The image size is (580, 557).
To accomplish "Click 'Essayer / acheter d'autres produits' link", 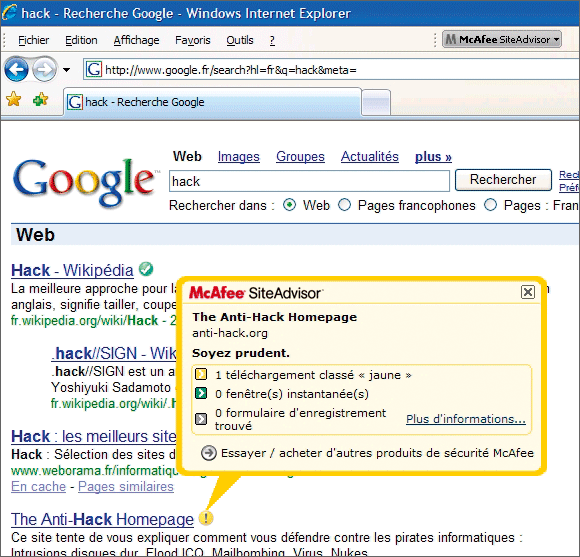I will (x=377, y=453).
